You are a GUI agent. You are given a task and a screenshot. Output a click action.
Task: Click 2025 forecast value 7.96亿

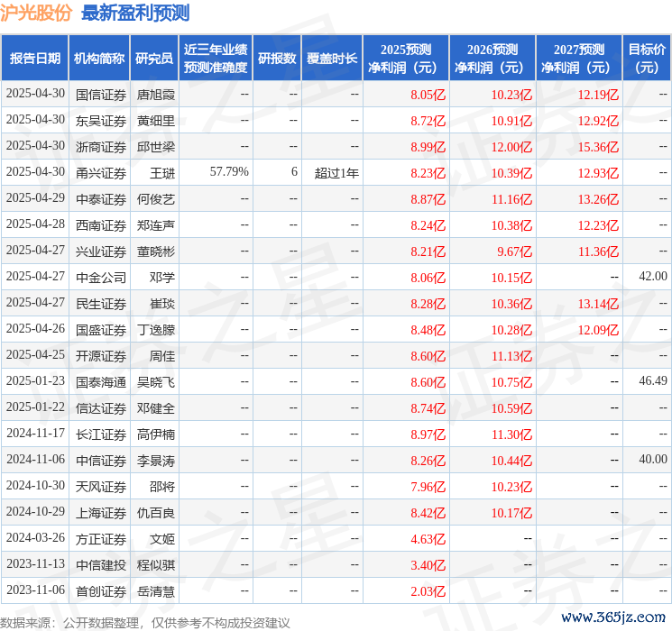pyautogui.click(x=428, y=487)
